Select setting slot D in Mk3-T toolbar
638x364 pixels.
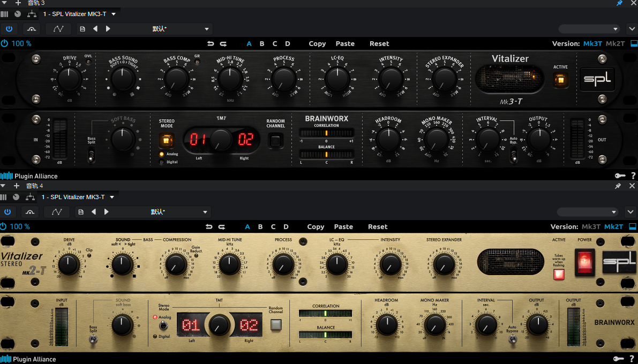tap(287, 43)
